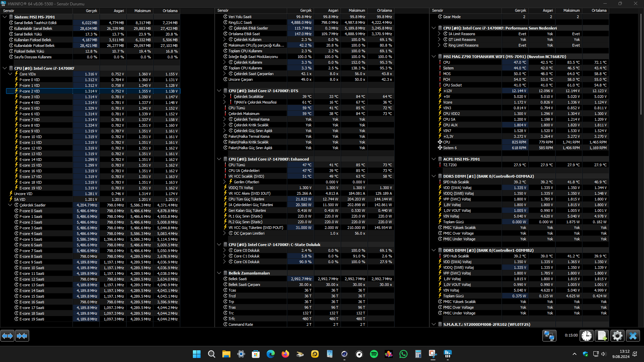Close sensors with the blue X icon

[x=633, y=336]
